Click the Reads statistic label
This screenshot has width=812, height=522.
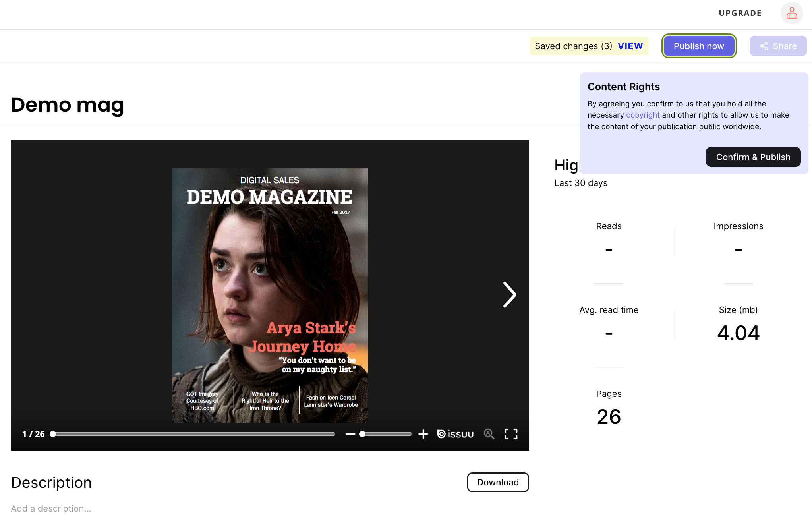coord(609,226)
